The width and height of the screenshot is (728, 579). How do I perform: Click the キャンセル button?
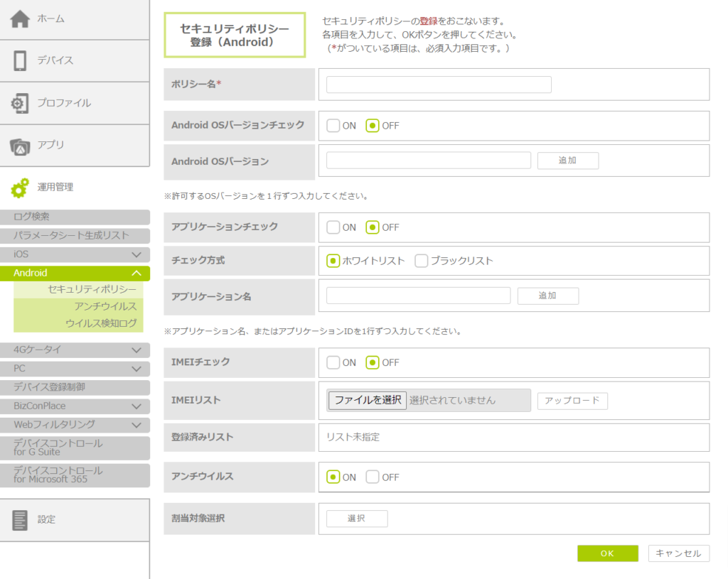pyautogui.click(x=678, y=553)
